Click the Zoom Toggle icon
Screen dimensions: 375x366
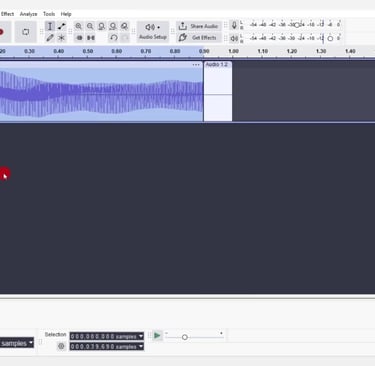tap(124, 26)
